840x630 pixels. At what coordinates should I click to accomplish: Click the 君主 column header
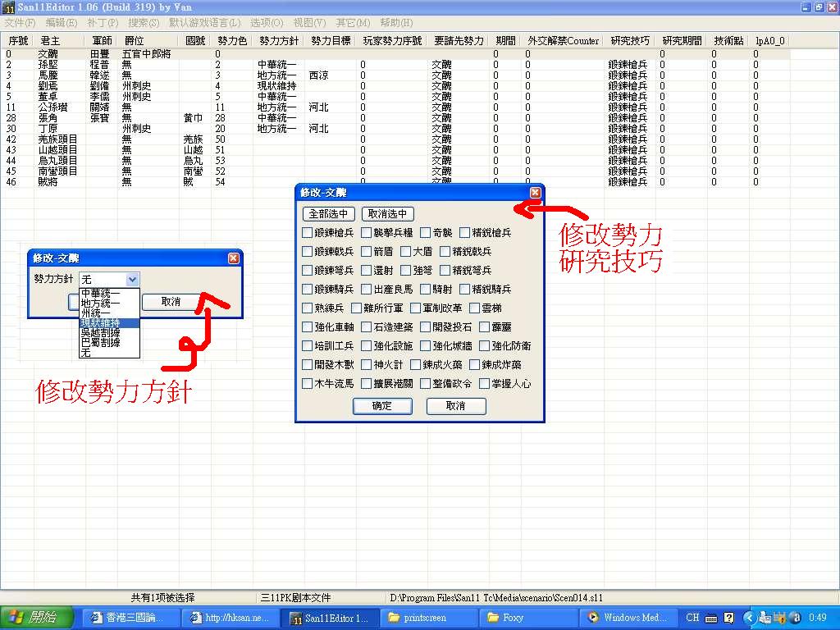(x=49, y=40)
